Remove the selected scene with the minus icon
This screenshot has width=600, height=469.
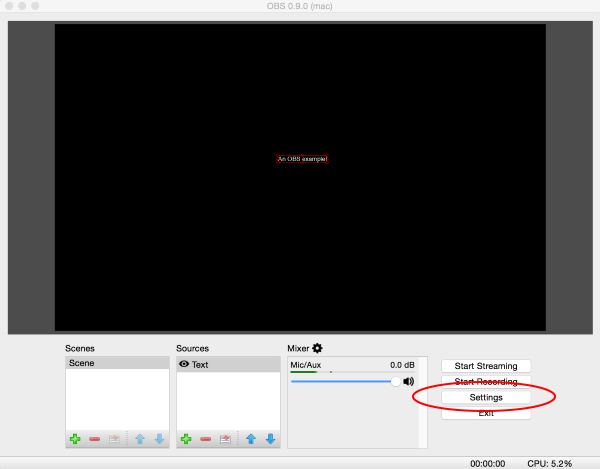94,439
